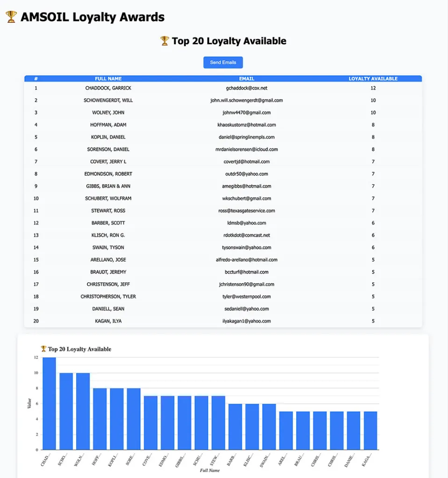Click the small trophy icon in chart title
Screen dimensions: 448x478
click(x=43, y=349)
